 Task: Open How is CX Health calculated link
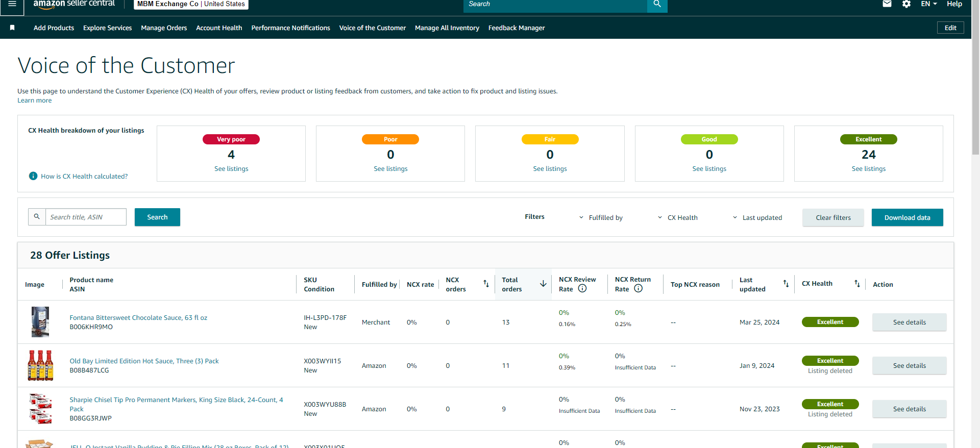(84, 176)
